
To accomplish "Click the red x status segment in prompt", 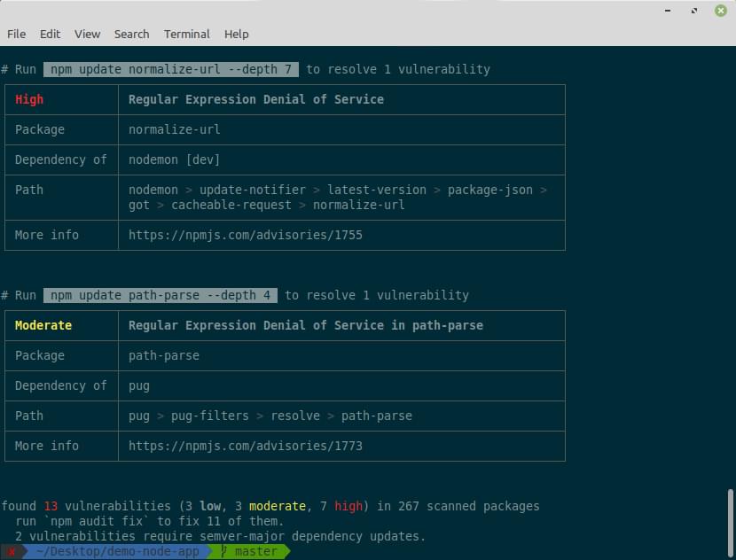I will [12, 551].
